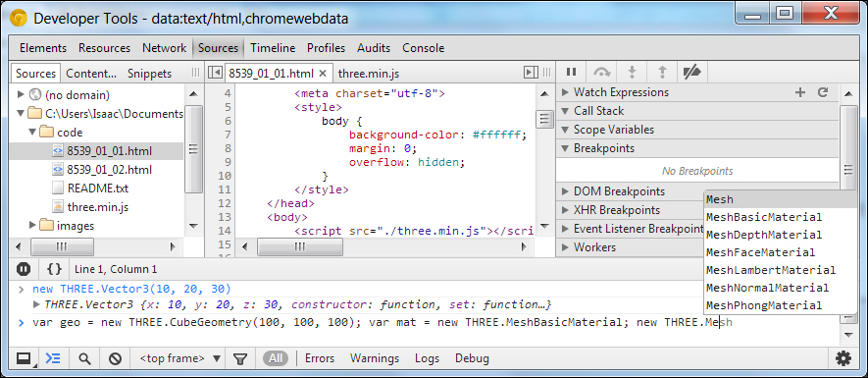Open the Profiles panel
The image size is (868, 378).
pyautogui.click(x=326, y=48)
